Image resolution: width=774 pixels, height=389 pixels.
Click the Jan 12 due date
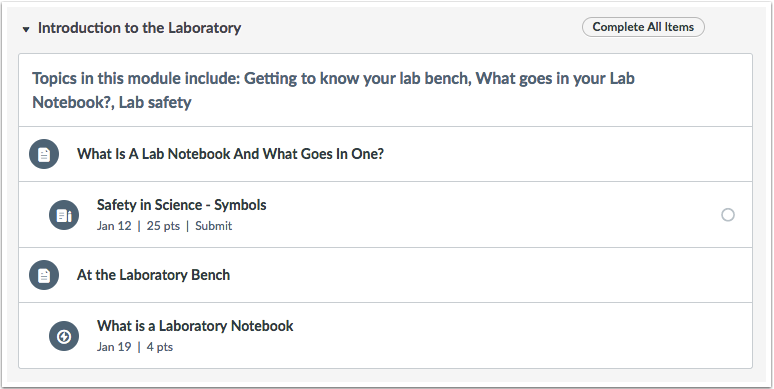114,226
